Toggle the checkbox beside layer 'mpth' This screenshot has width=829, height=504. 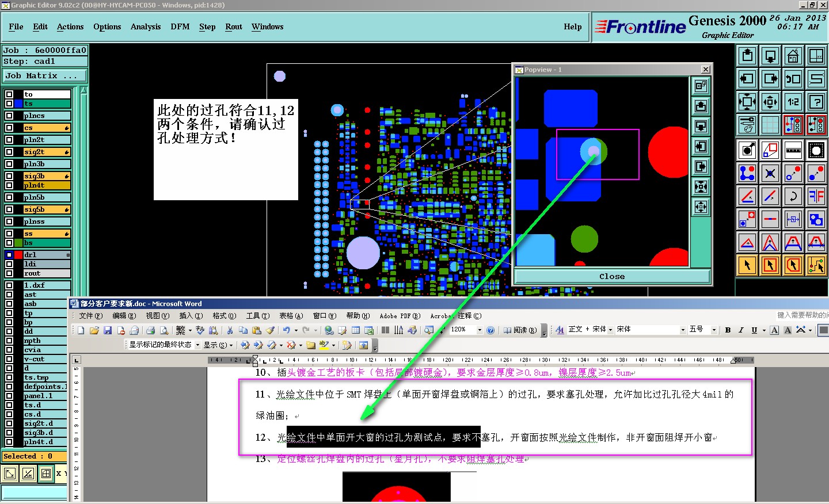pyautogui.click(x=9, y=341)
